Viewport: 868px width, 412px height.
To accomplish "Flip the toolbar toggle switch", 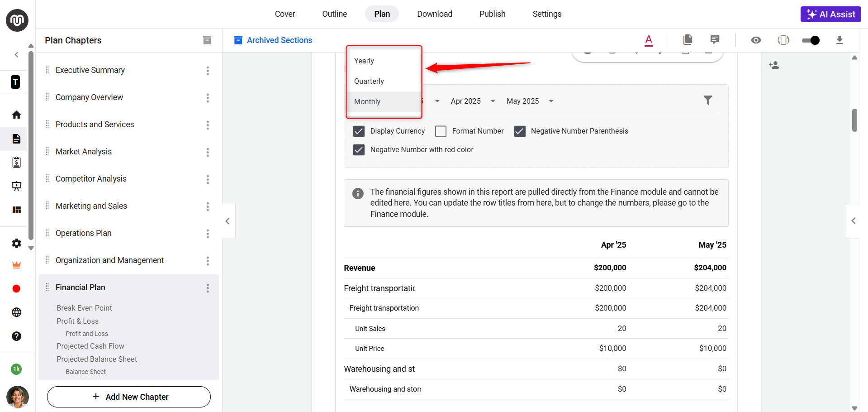I will tap(811, 40).
